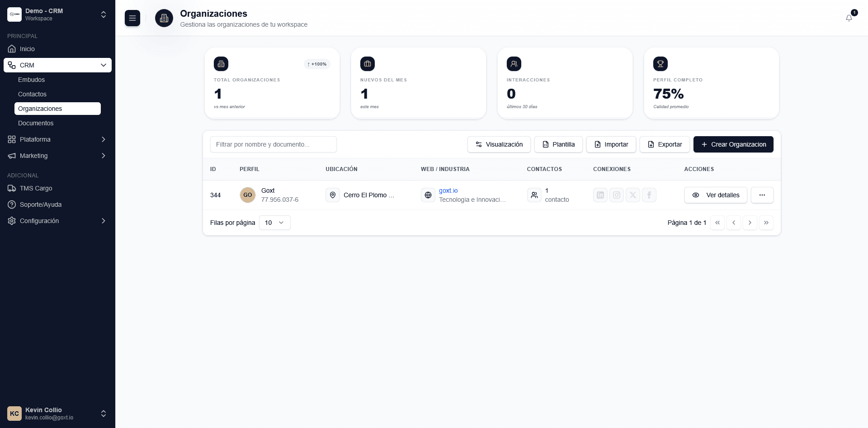Open the rows per page dropdown

click(x=275, y=223)
